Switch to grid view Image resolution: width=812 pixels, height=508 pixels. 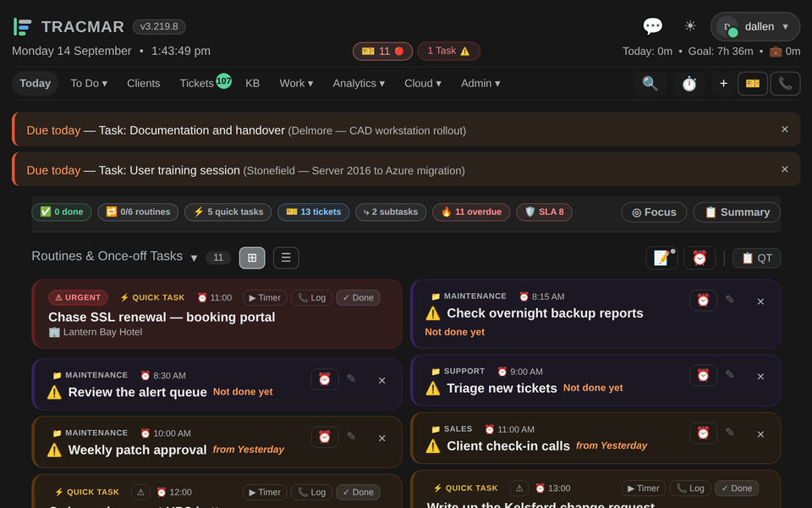pos(252,257)
